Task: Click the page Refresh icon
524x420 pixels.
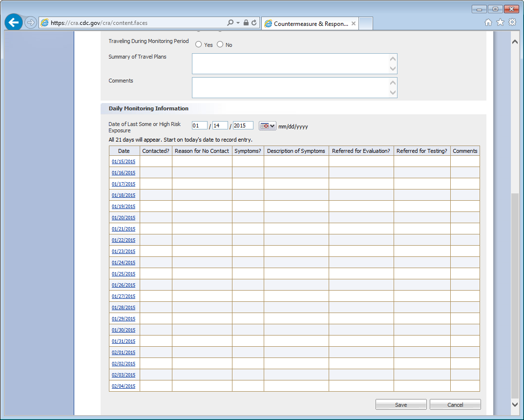Action: [254, 23]
